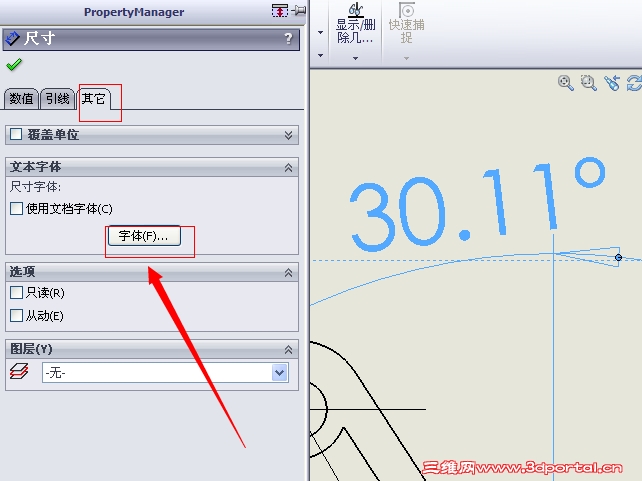Click the PropertyManager title text
This screenshot has height=481, width=642.
coord(134,12)
